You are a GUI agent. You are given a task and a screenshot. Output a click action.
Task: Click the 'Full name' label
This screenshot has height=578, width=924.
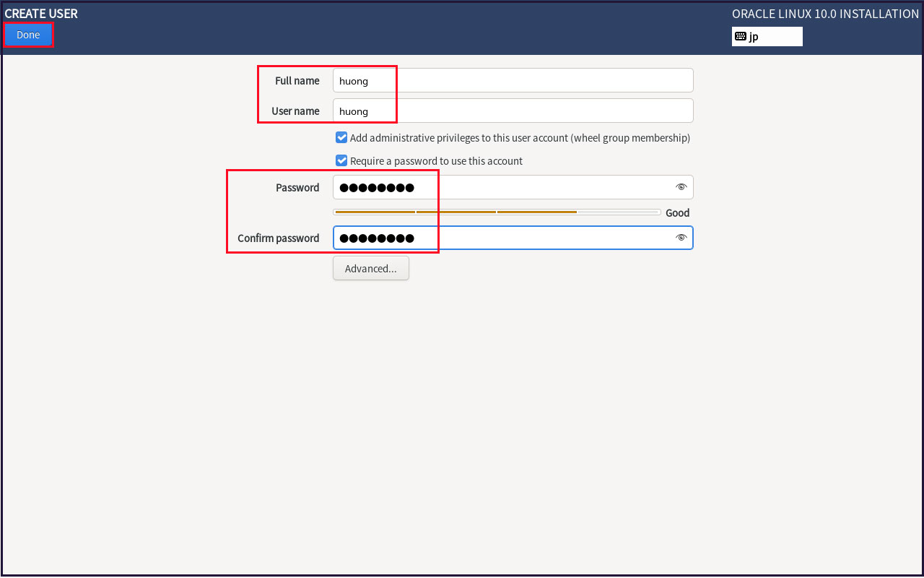(297, 81)
